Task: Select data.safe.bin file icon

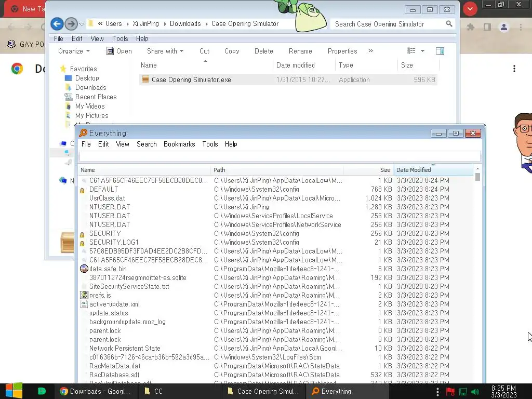Action: coord(84,269)
